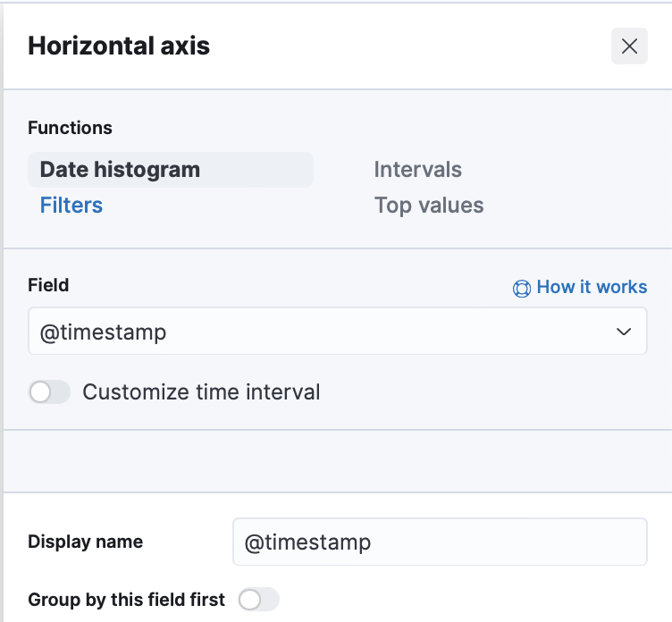672x622 pixels.
Task: Pick the Intervals function option
Action: 418,169
